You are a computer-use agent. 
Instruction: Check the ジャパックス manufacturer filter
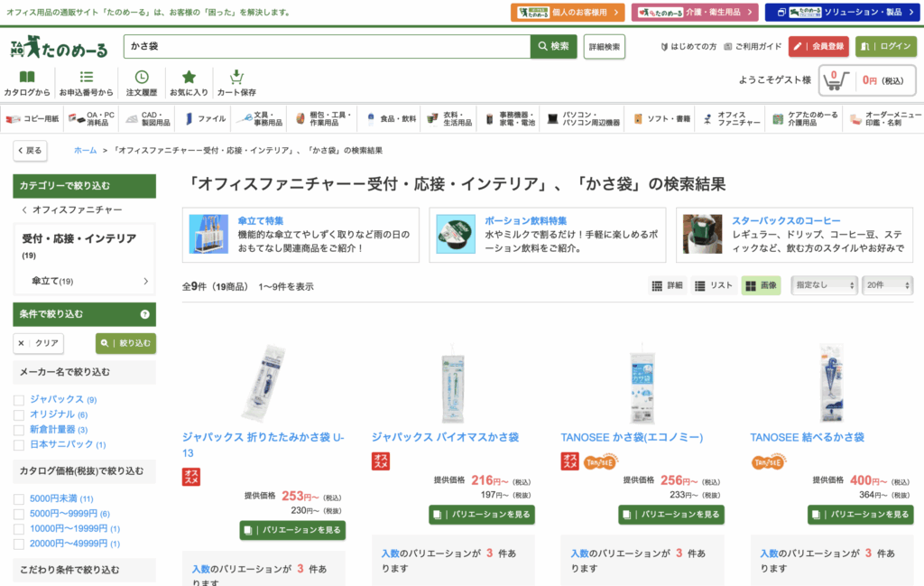coord(19,399)
